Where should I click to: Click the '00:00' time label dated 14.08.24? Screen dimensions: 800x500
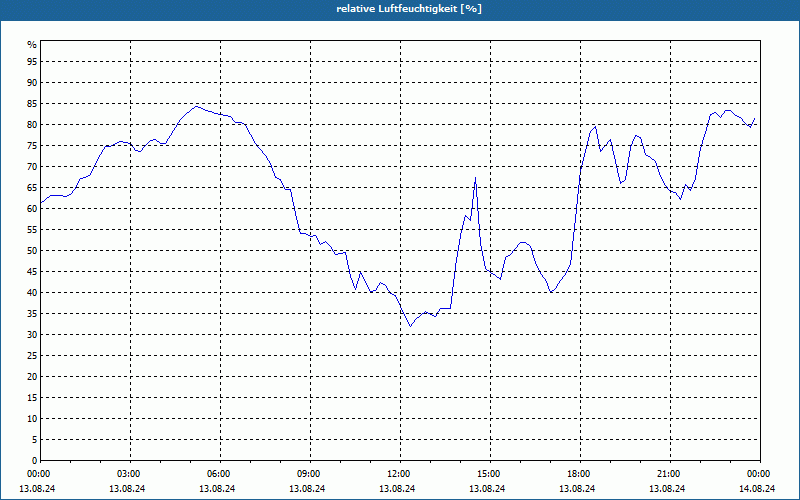coord(759,474)
